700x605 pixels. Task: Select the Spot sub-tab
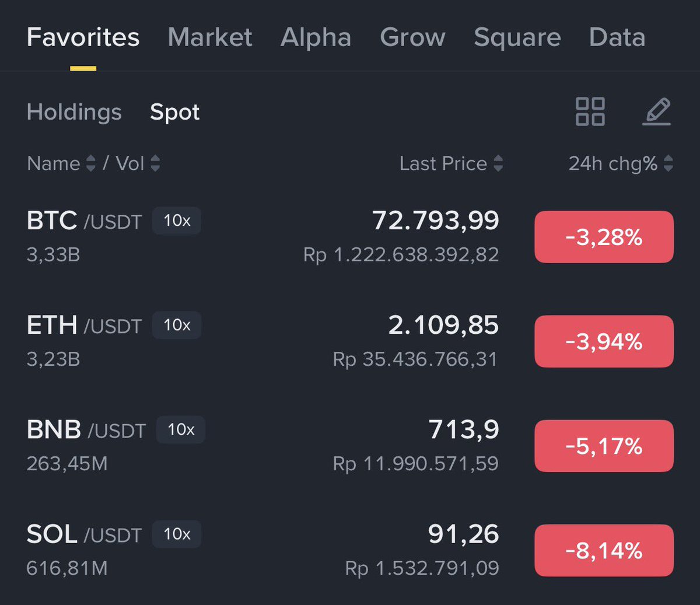(x=175, y=111)
